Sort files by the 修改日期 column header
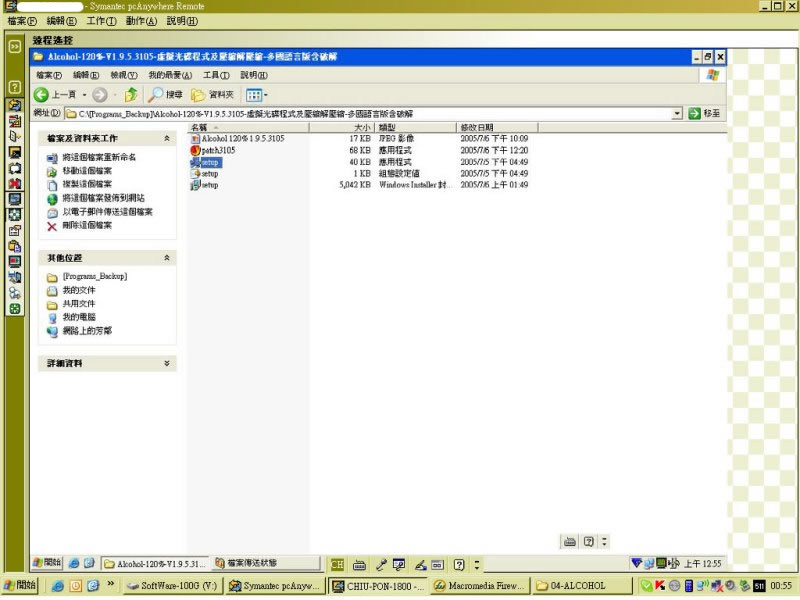Screen dimensions: 800x600 tap(497, 127)
